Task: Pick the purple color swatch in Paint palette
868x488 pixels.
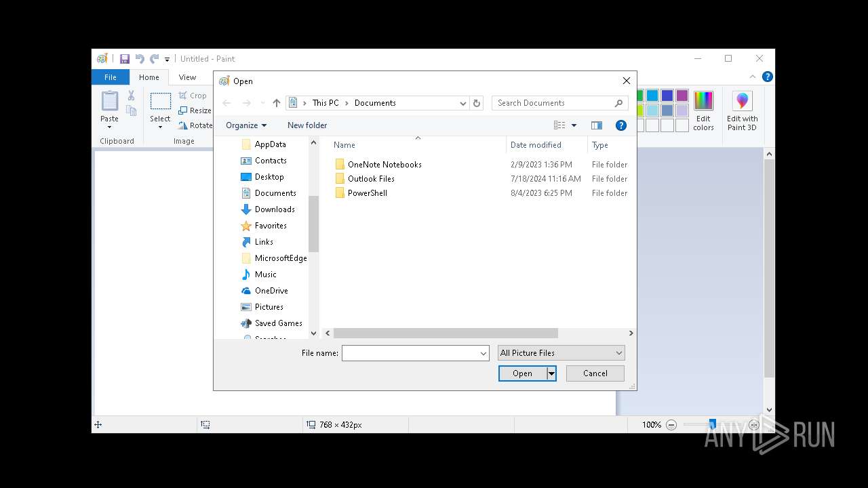Action: 682,96
